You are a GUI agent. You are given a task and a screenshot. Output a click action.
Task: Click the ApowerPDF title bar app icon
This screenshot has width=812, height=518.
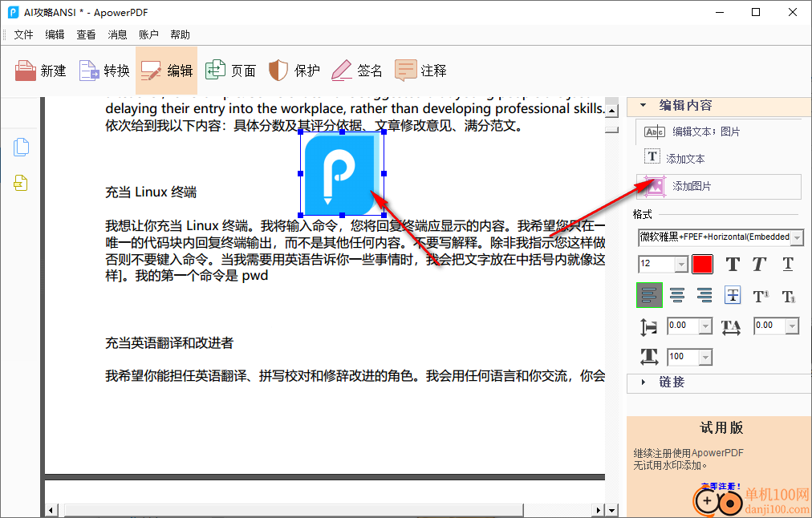pos(14,12)
